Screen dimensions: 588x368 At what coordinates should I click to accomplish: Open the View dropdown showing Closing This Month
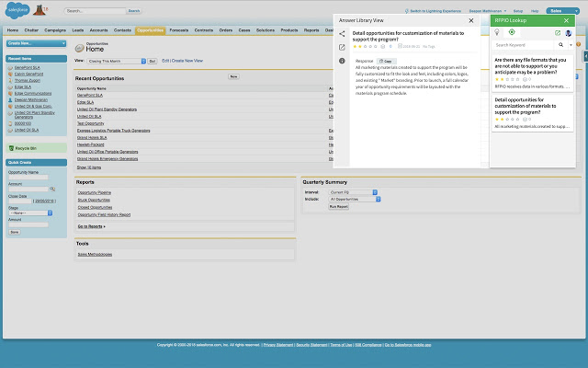pos(115,60)
